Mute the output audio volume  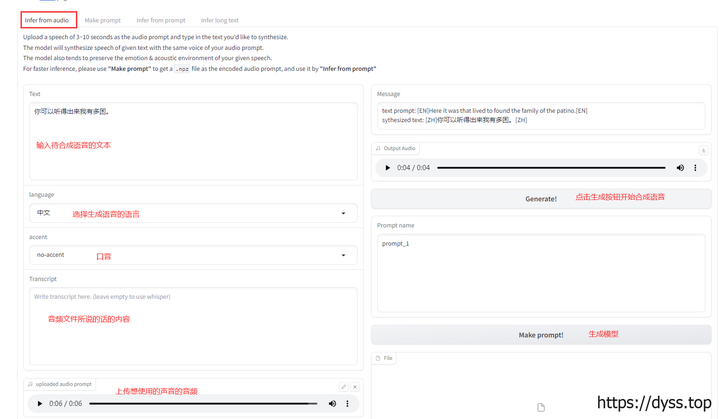tap(680, 168)
